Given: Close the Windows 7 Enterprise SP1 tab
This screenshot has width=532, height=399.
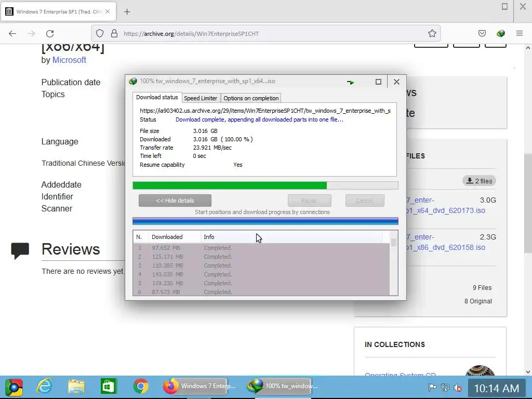Looking at the screenshot, I should click(108, 11).
